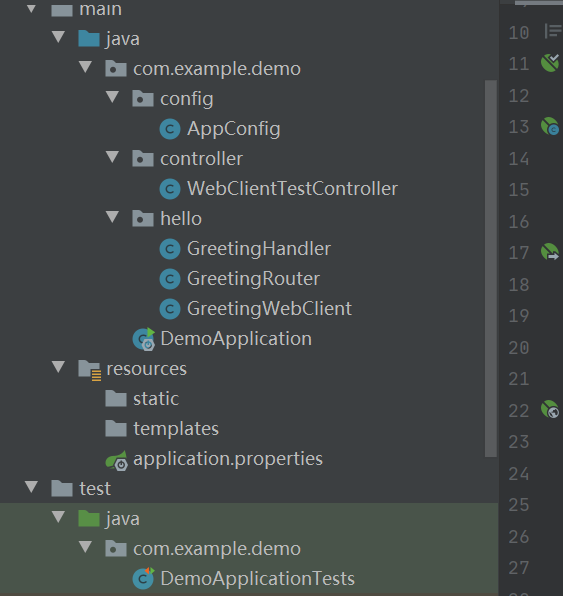Click the Spring gutter icon on line 17
The width and height of the screenshot is (563, 596).
[550, 252]
